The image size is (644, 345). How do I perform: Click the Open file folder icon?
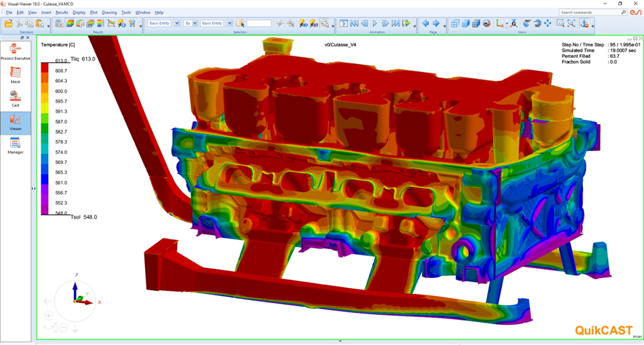pyautogui.click(x=8, y=23)
